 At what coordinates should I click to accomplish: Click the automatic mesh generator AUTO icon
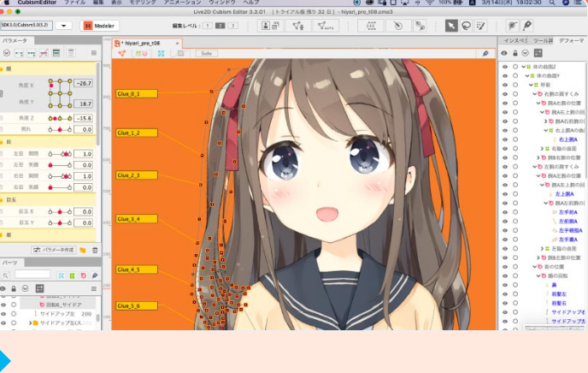(x=325, y=26)
